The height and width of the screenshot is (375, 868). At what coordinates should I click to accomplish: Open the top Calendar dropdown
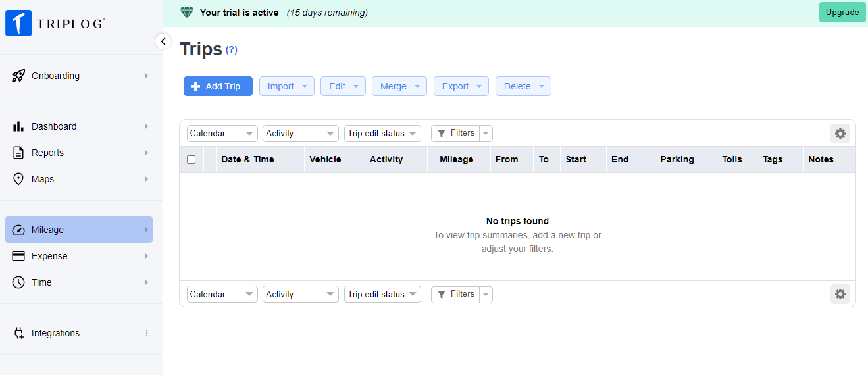[x=222, y=133]
